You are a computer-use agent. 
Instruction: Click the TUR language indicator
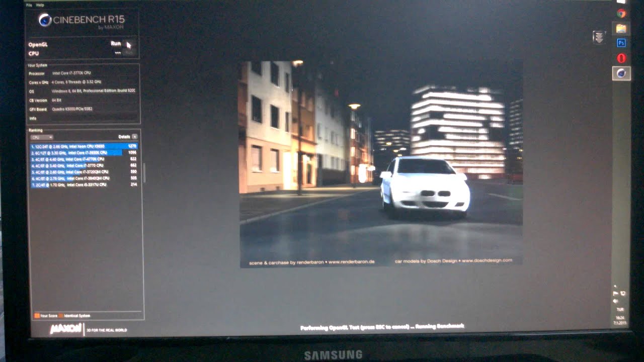(619, 310)
